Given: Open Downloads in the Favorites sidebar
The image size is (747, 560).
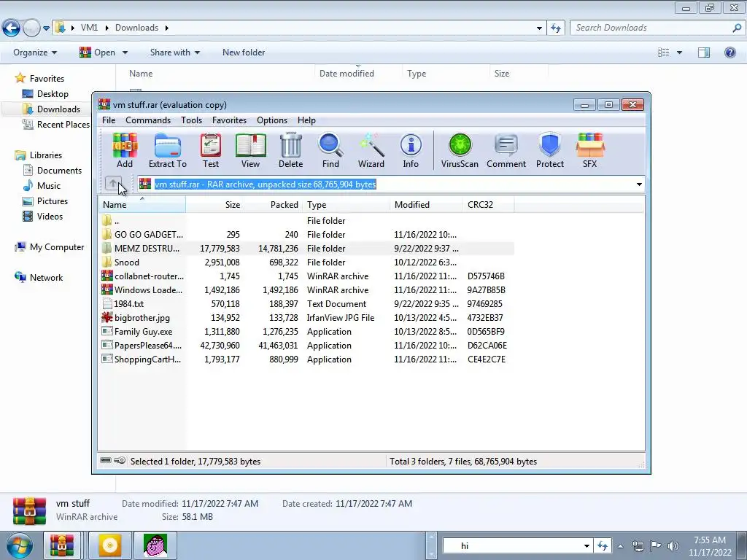Looking at the screenshot, I should click(x=58, y=109).
